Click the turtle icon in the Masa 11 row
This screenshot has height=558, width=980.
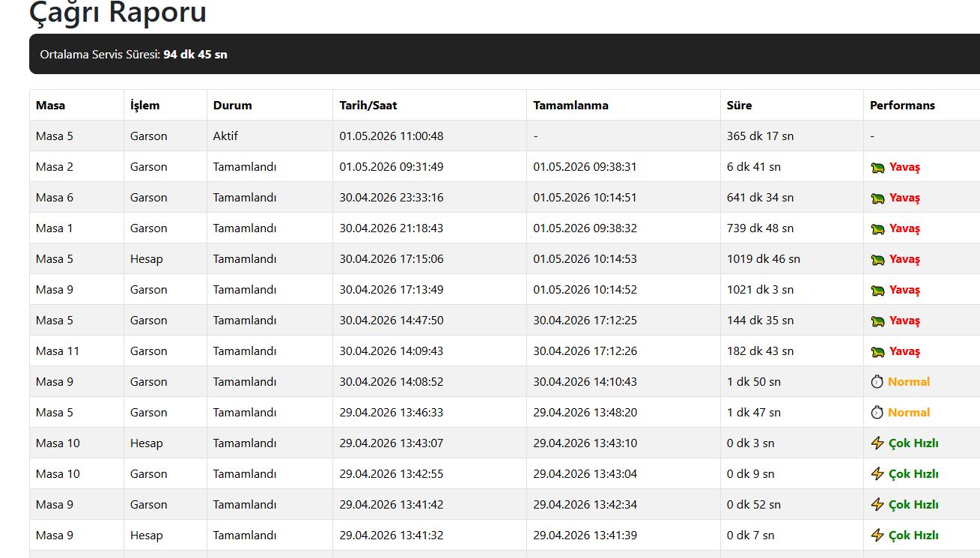[877, 352]
